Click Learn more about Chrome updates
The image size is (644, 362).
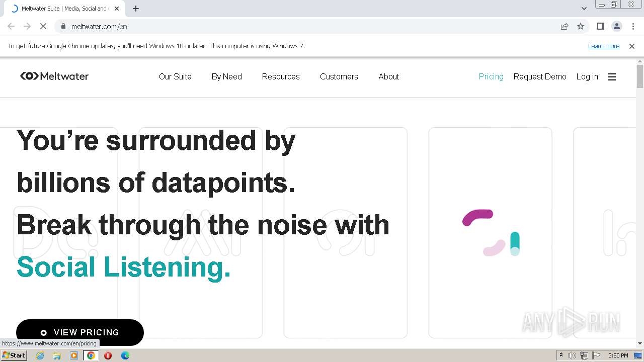tap(604, 46)
